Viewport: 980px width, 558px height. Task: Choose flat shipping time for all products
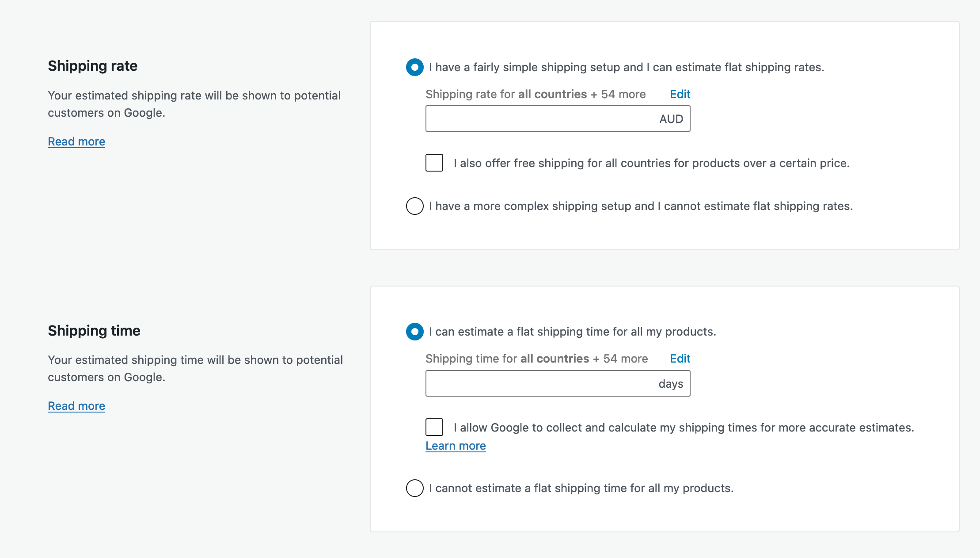pyautogui.click(x=414, y=332)
